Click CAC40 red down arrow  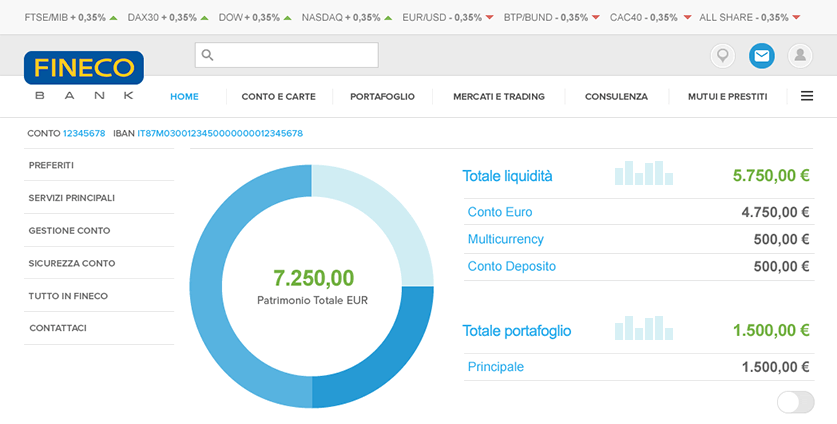pos(688,18)
